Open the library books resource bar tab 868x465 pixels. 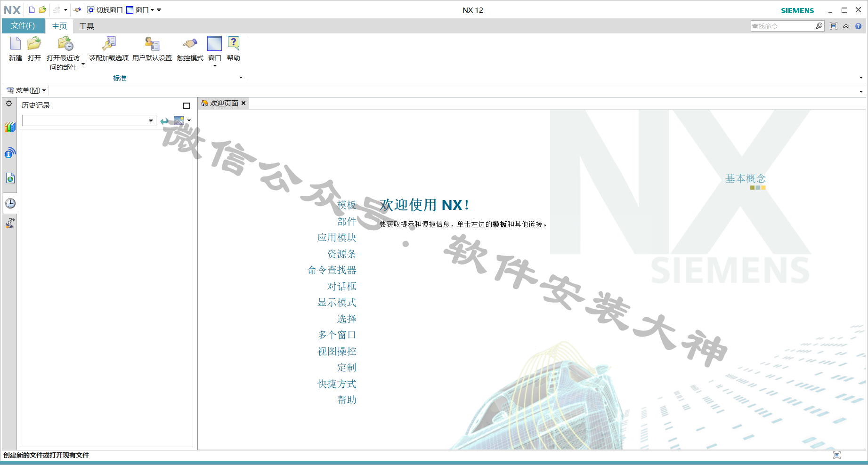[x=10, y=127]
